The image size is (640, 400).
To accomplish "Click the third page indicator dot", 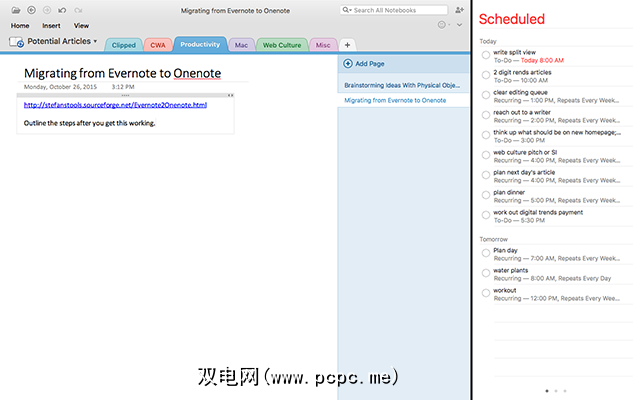I will click(565, 391).
